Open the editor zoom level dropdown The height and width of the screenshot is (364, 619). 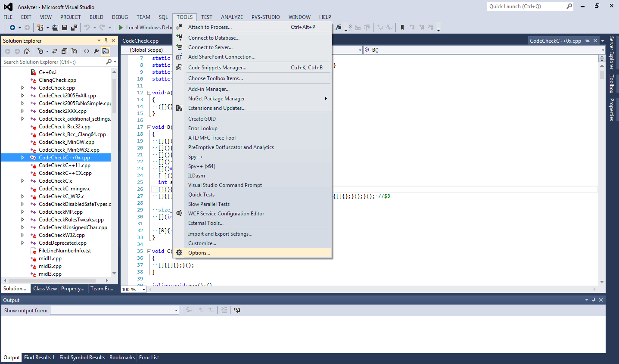143,289
